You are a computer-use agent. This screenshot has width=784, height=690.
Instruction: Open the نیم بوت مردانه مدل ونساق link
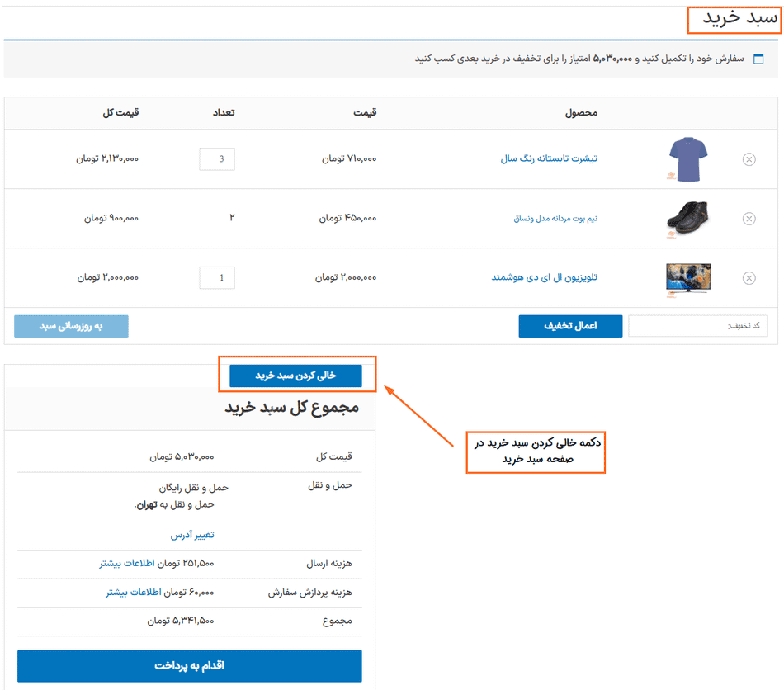555,219
